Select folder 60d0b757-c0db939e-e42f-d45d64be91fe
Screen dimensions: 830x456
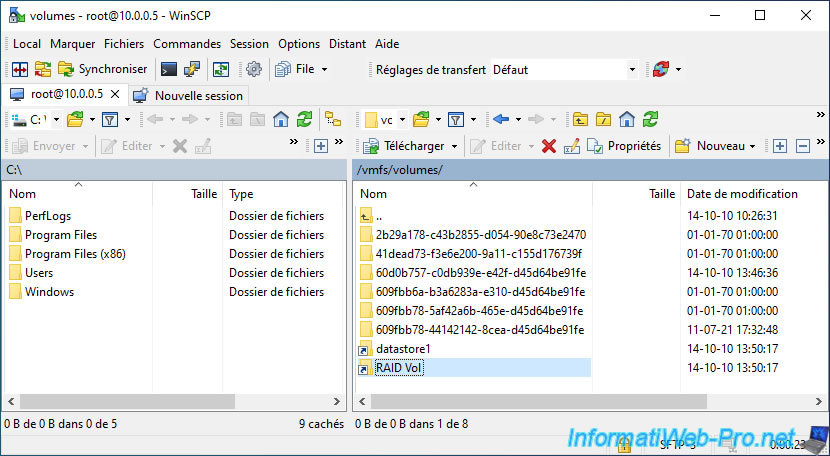481,273
